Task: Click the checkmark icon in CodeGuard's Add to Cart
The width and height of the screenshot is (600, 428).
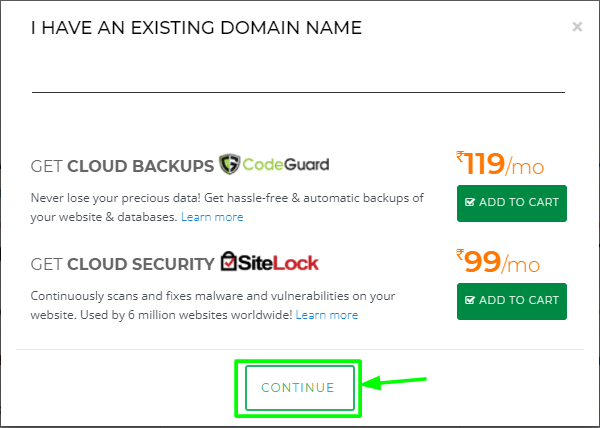Action: point(470,202)
